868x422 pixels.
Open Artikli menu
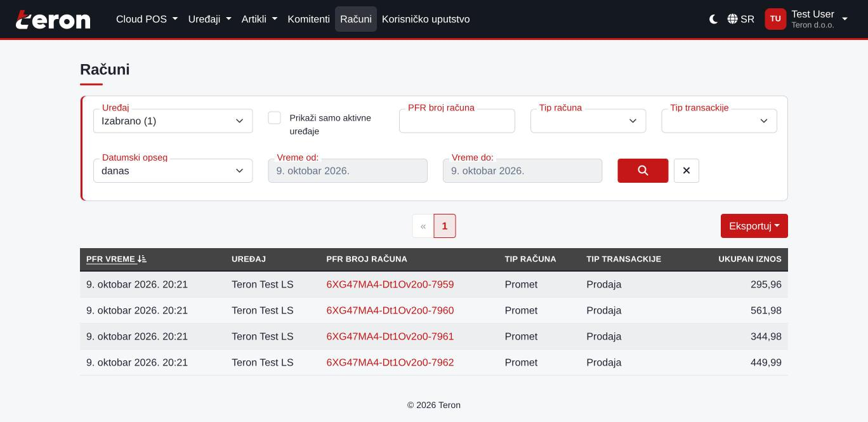[259, 19]
